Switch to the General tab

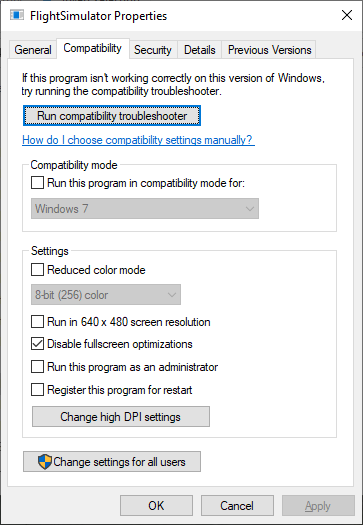pyautogui.click(x=32, y=50)
